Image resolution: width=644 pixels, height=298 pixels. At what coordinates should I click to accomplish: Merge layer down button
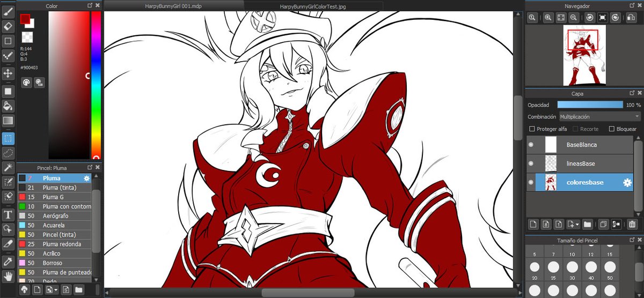coord(616,225)
